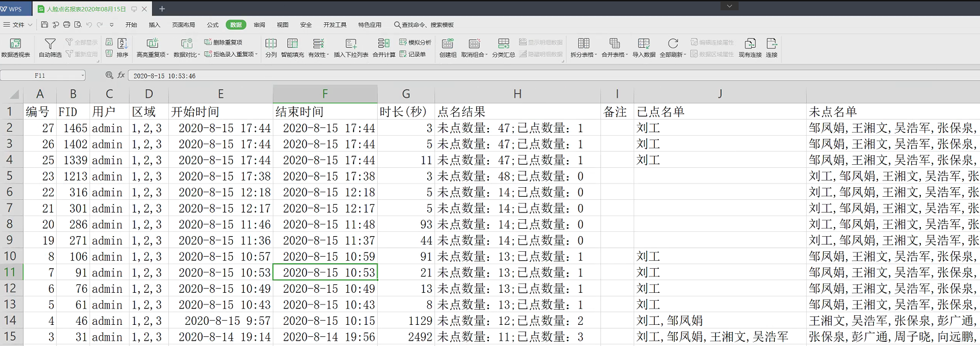Click the 记录单 button

click(x=413, y=54)
